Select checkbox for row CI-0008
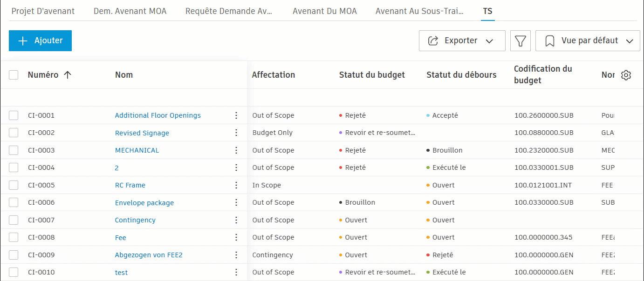Screen dimensions: 644x281 point(14,237)
